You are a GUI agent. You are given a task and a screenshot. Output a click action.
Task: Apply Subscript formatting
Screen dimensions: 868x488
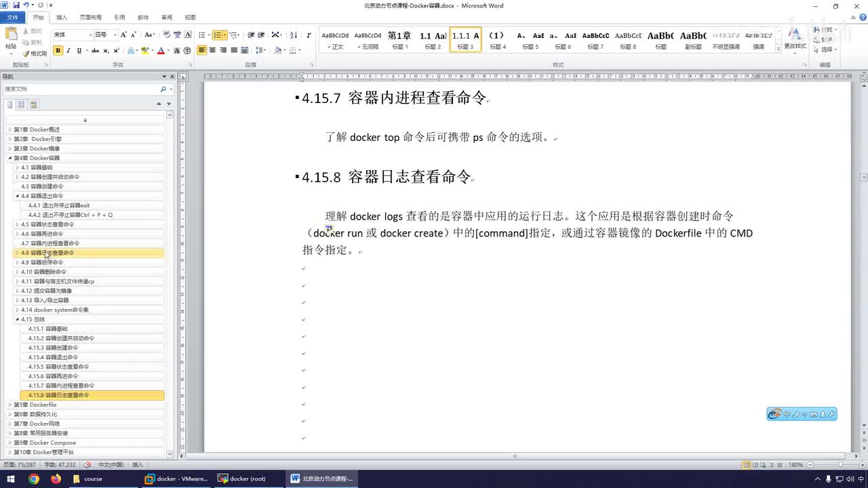point(106,51)
